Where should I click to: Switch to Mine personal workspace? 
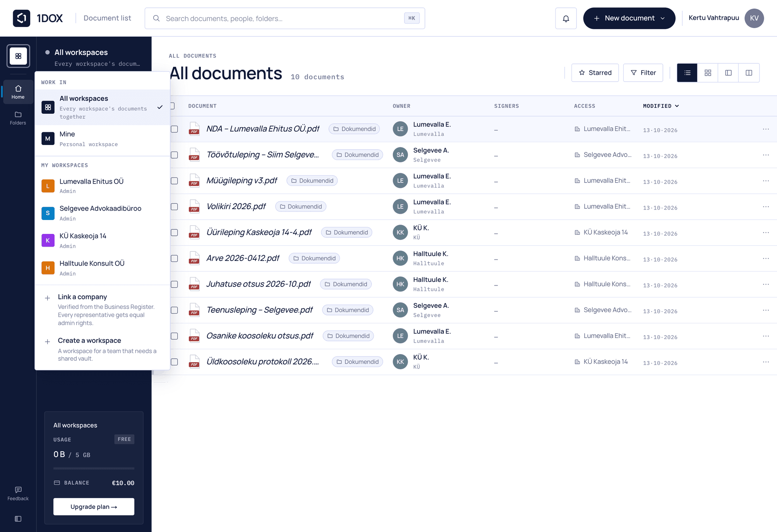pos(102,138)
